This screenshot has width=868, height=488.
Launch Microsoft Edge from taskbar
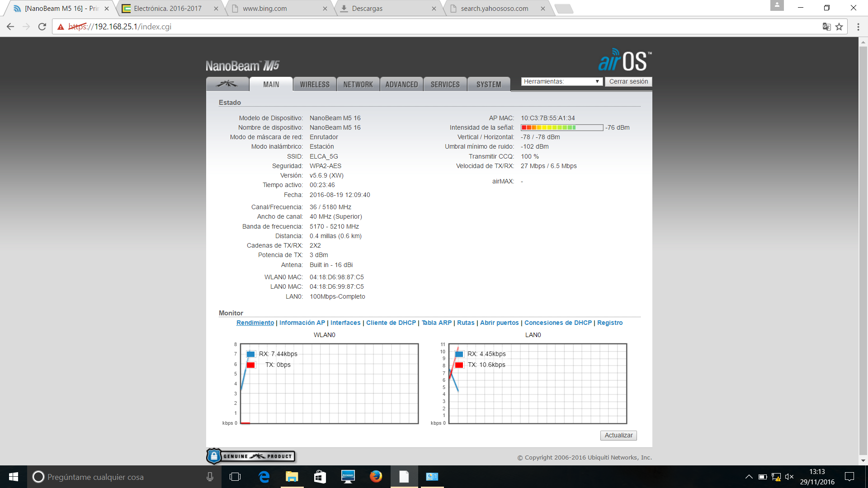(264, 477)
